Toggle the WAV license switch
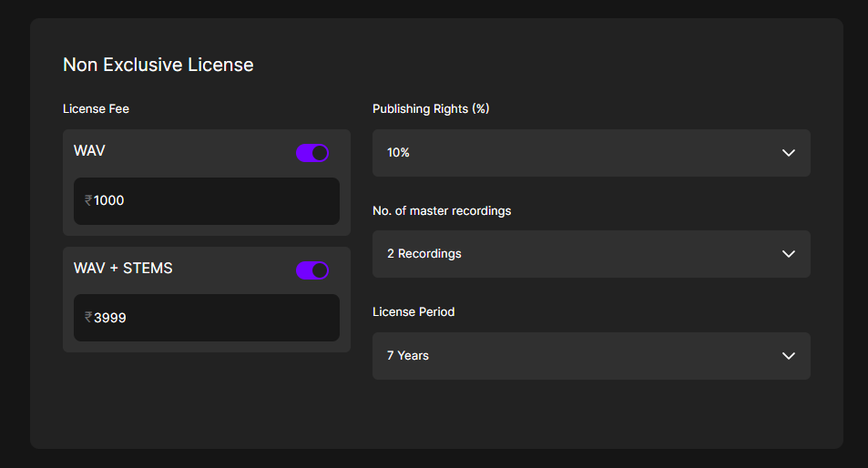The height and width of the screenshot is (468, 868). pos(312,153)
